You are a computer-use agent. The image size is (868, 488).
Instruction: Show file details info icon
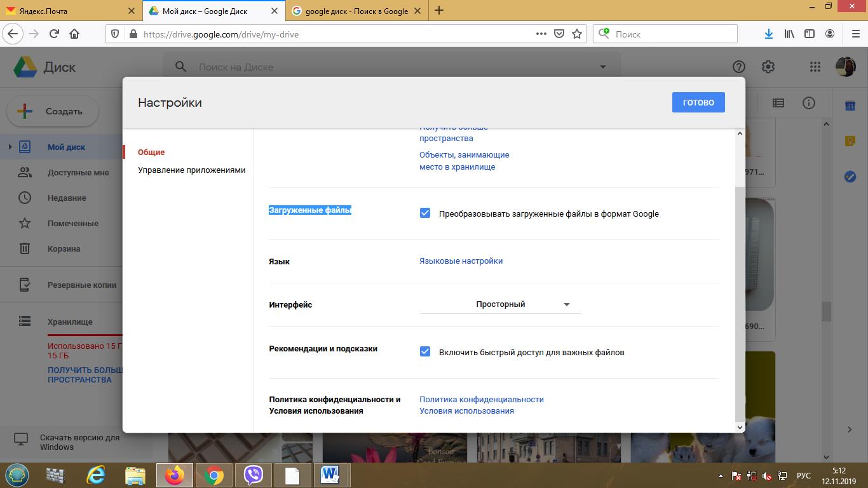(x=809, y=103)
